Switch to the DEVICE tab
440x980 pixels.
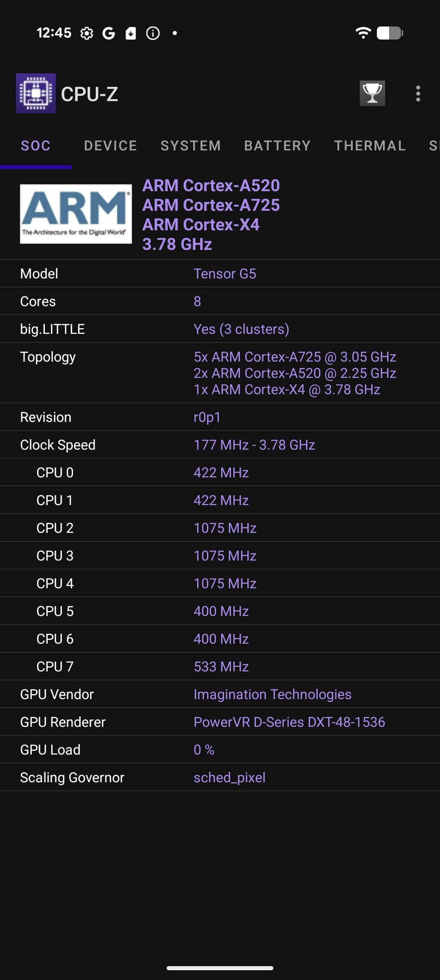point(110,146)
